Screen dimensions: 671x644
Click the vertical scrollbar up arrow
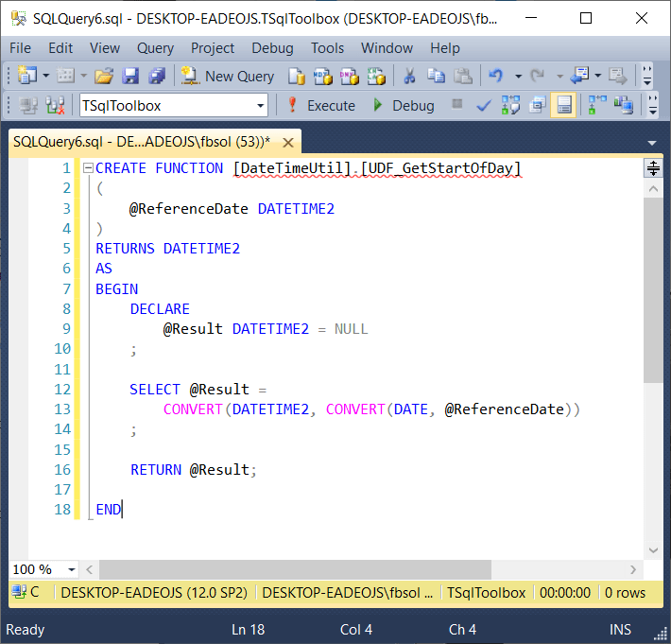[653, 189]
